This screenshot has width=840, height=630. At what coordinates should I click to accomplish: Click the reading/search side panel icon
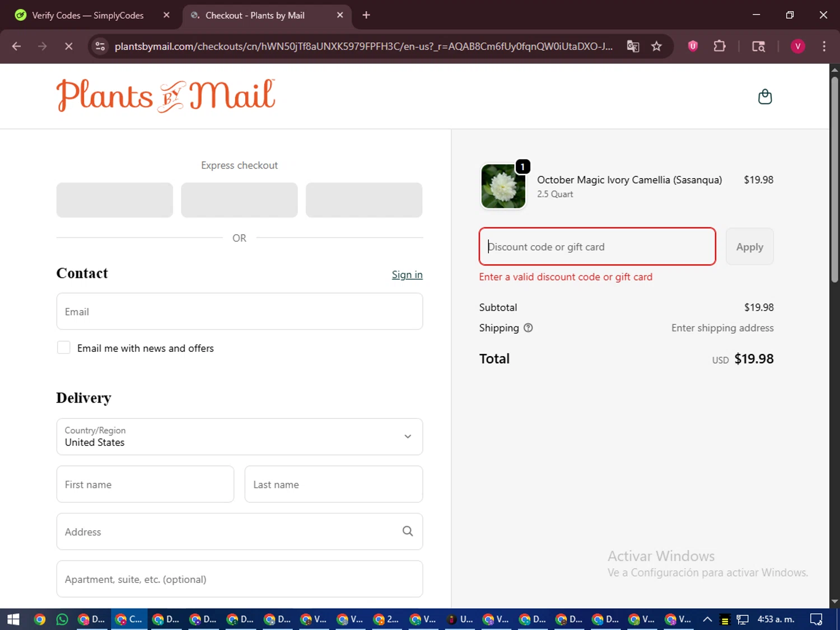click(x=758, y=46)
